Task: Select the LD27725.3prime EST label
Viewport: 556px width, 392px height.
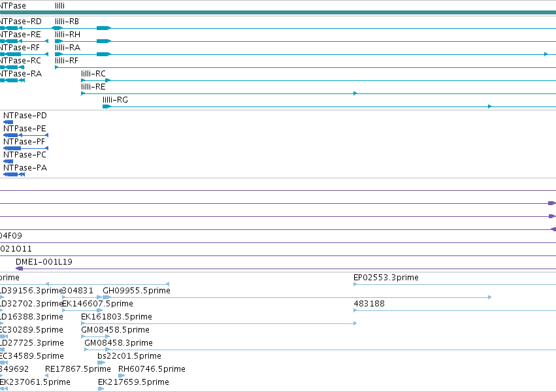Action: click(x=32, y=343)
